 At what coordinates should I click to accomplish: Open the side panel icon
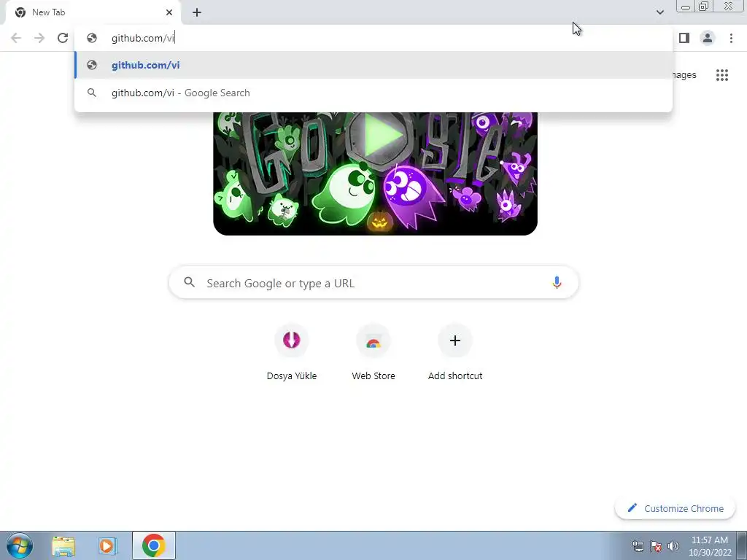click(x=684, y=38)
